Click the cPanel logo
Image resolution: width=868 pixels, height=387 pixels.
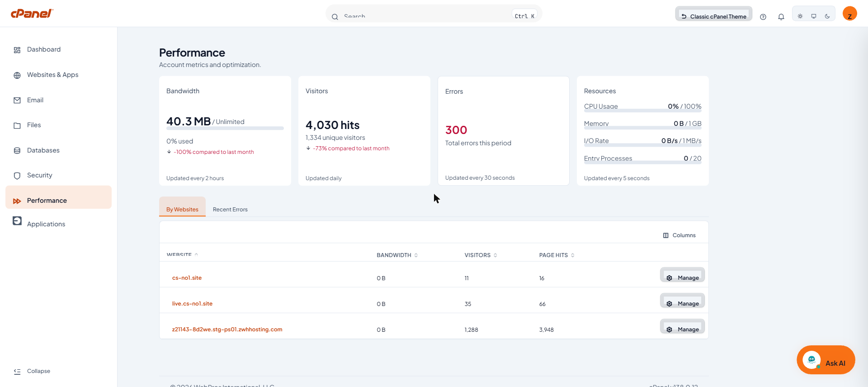(32, 14)
